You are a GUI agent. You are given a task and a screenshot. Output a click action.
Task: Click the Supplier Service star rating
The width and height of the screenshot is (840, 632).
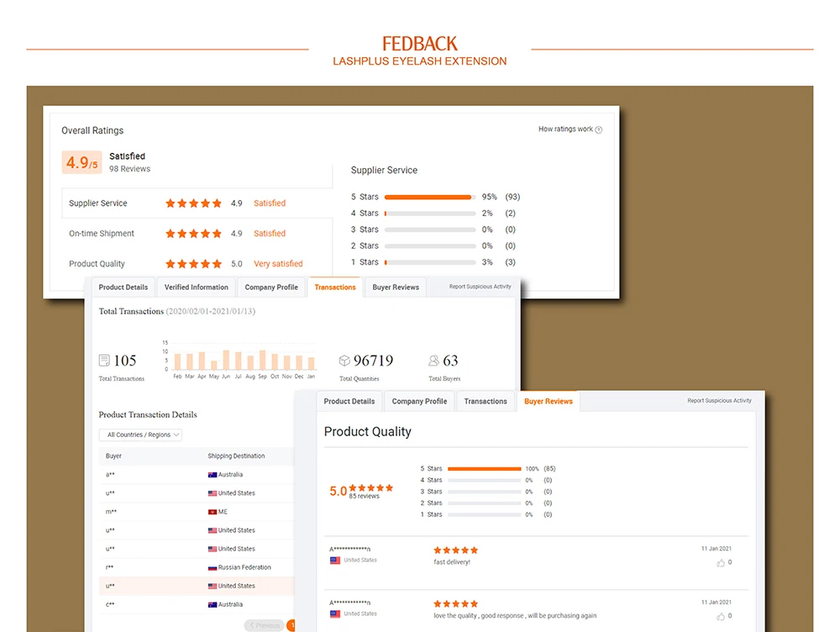tap(193, 203)
